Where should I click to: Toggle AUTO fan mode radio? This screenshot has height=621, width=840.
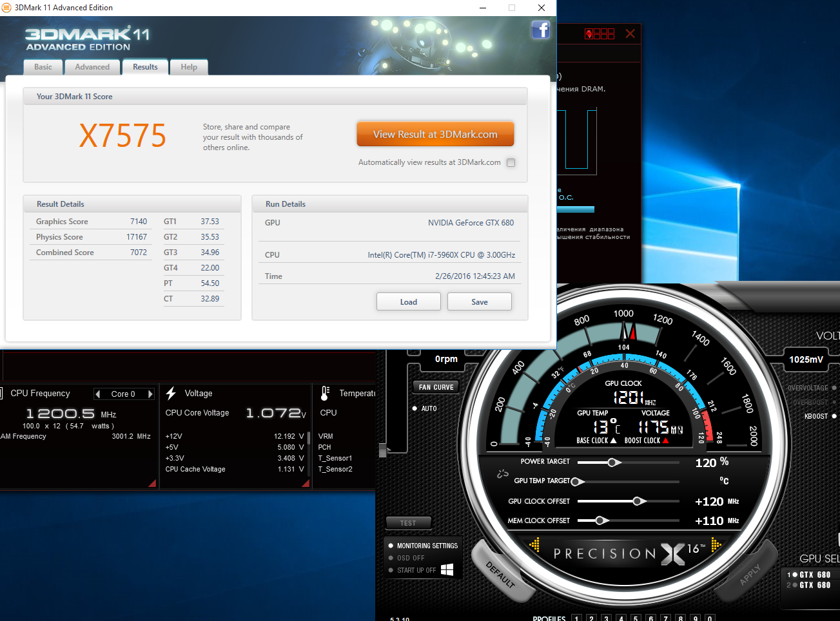coord(415,408)
